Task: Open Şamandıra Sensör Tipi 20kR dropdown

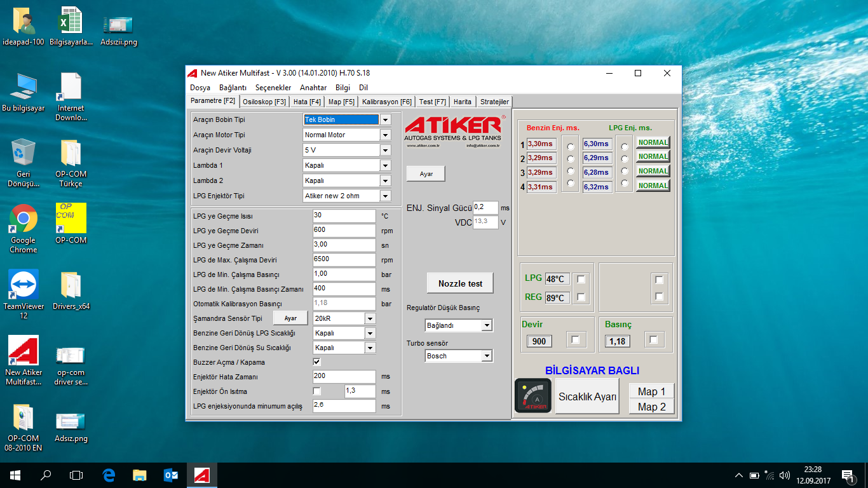Action: click(370, 318)
